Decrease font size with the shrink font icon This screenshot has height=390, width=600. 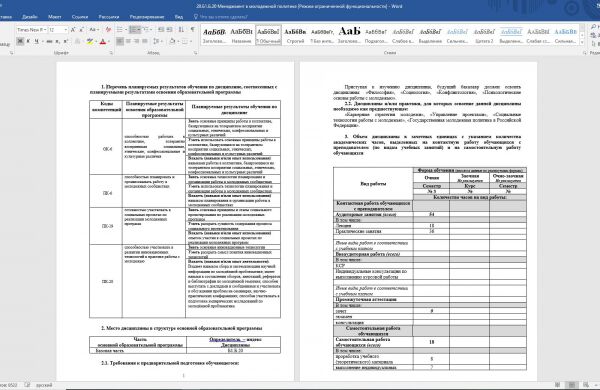point(81,29)
